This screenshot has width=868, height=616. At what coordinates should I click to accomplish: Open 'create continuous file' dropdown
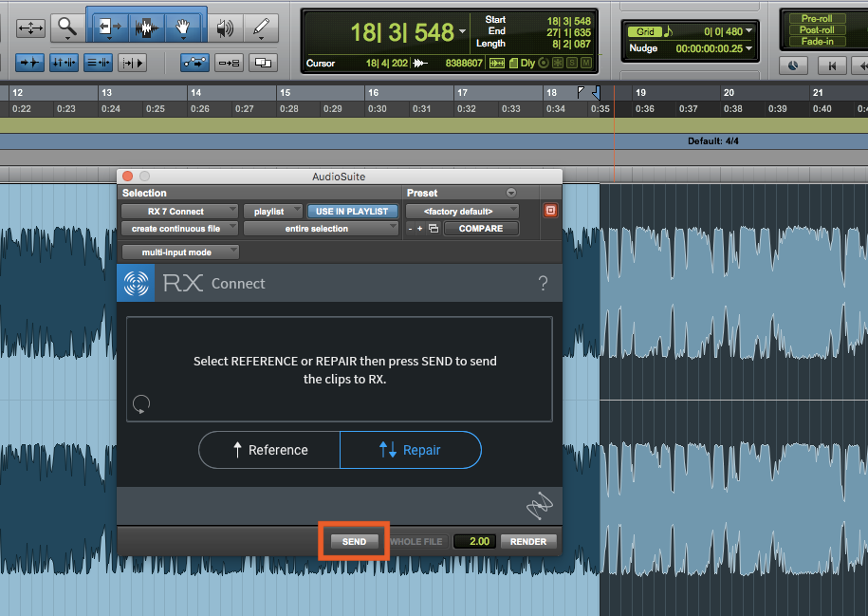point(179,228)
